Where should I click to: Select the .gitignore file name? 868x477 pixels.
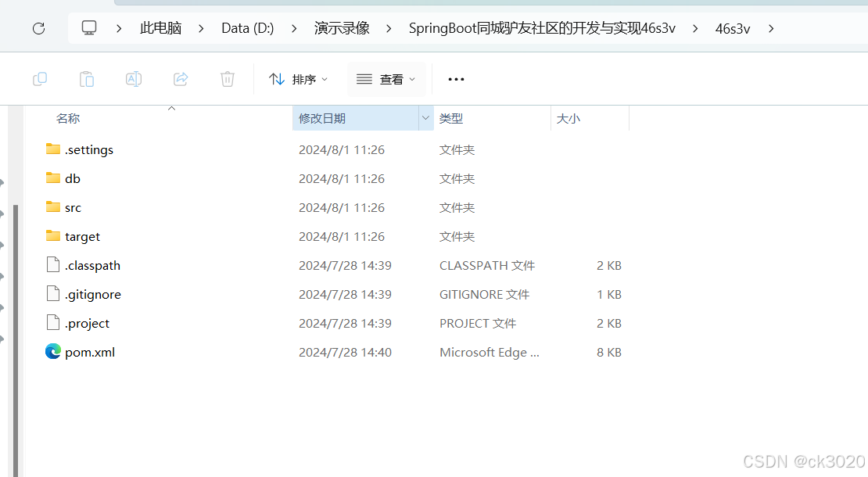pyautogui.click(x=93, y=294)
